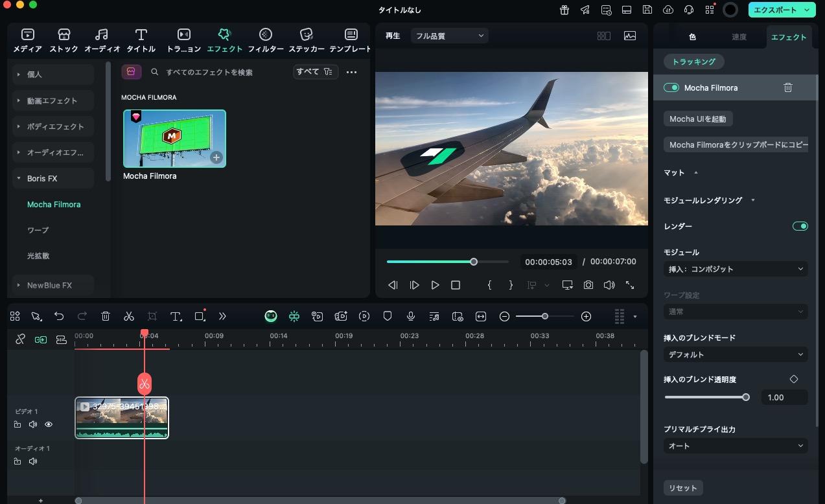The width and height of the screenshot is (825, 504).
Task: Click the エクスポート button
Action: 782,10
